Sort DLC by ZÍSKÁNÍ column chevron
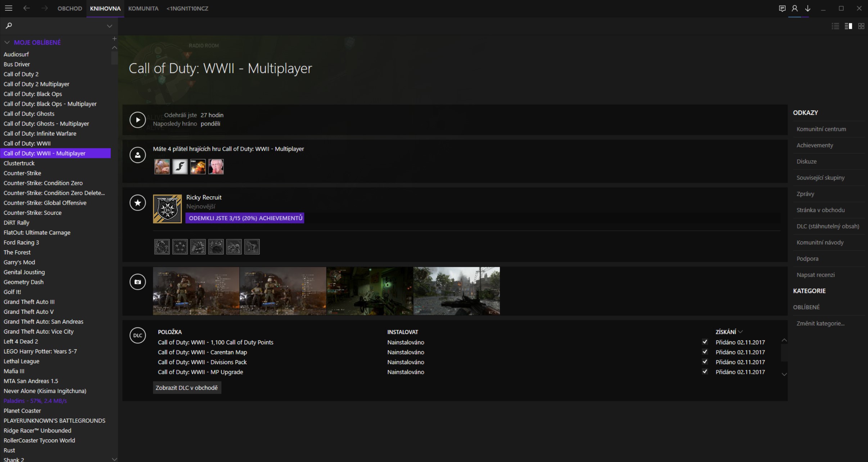This screenshot has width=868, height=462. click(x=740, y=332)
